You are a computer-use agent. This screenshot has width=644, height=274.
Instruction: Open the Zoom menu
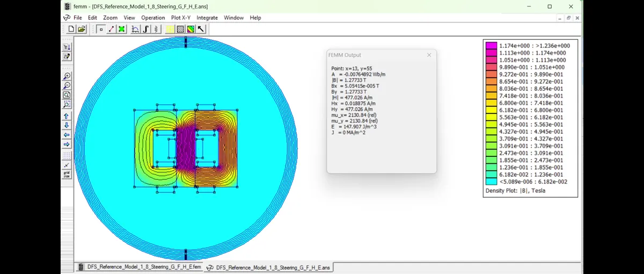(111, 18)
